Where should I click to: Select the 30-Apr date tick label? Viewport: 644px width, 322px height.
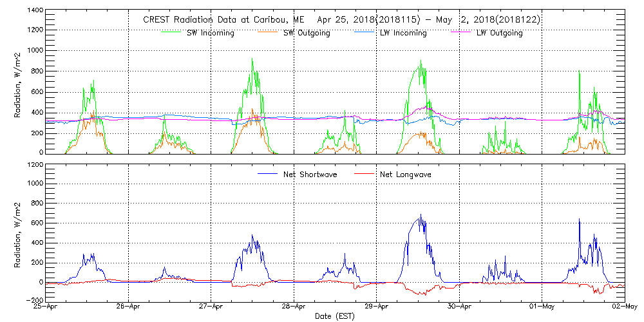(459, 307)
